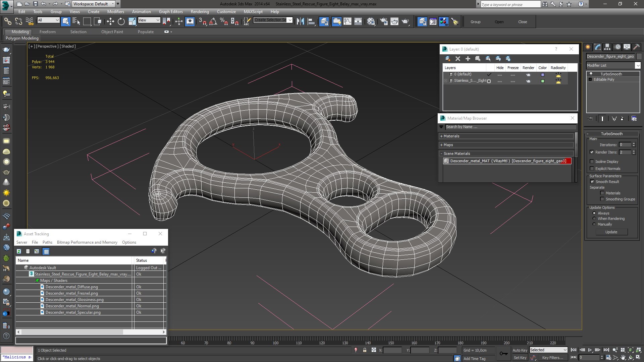644x362 pixels.
Task: Select the Move tool in main toolbar
Action: click(110, 22)
